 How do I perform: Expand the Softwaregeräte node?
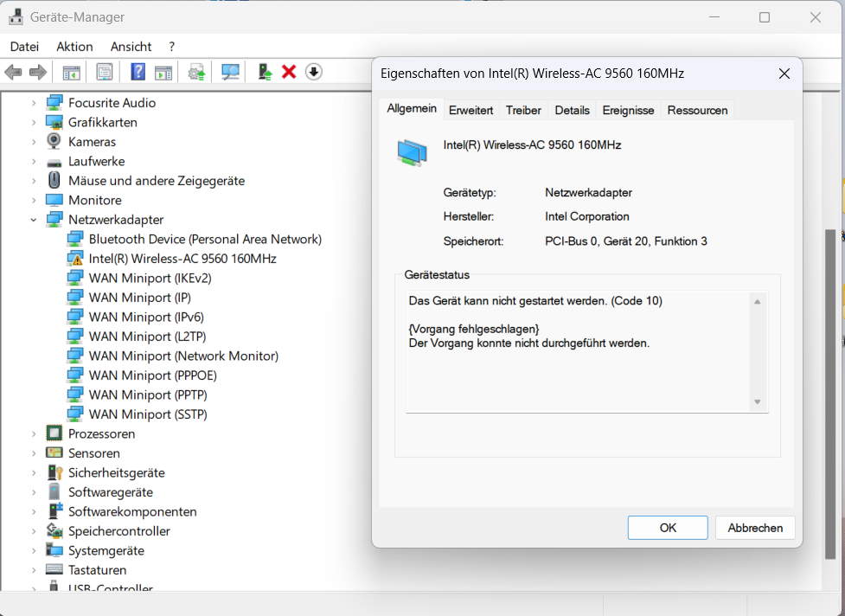pyautogui.click(x=34, y=492)
